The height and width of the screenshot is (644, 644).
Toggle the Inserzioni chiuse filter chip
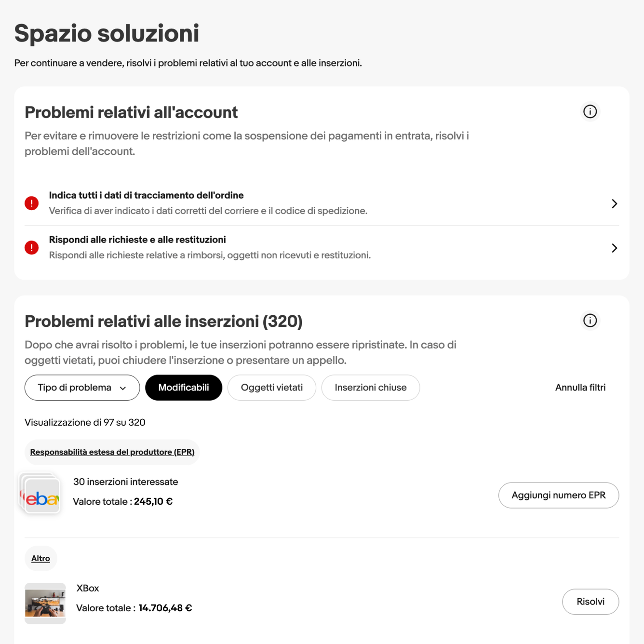click(371, 388)
